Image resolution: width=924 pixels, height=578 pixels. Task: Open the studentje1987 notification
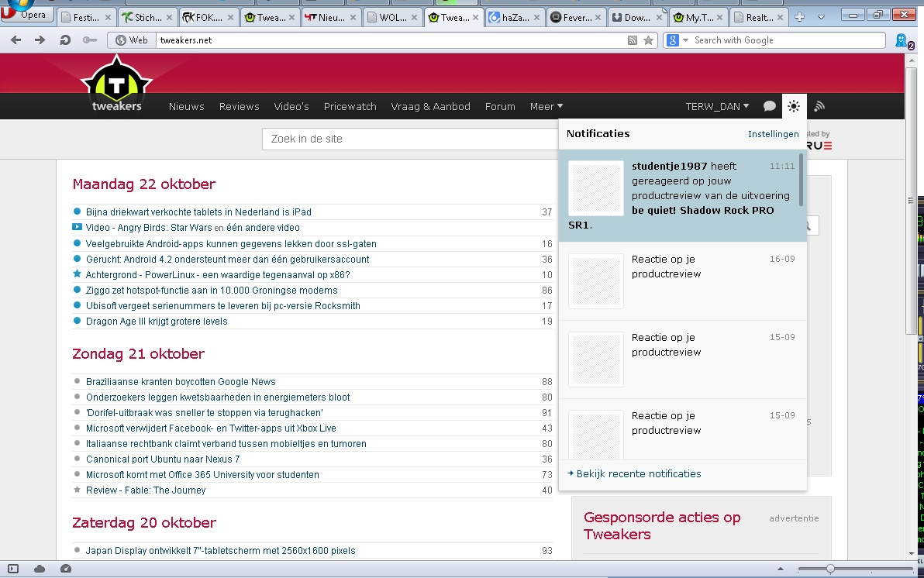point(682,195)
